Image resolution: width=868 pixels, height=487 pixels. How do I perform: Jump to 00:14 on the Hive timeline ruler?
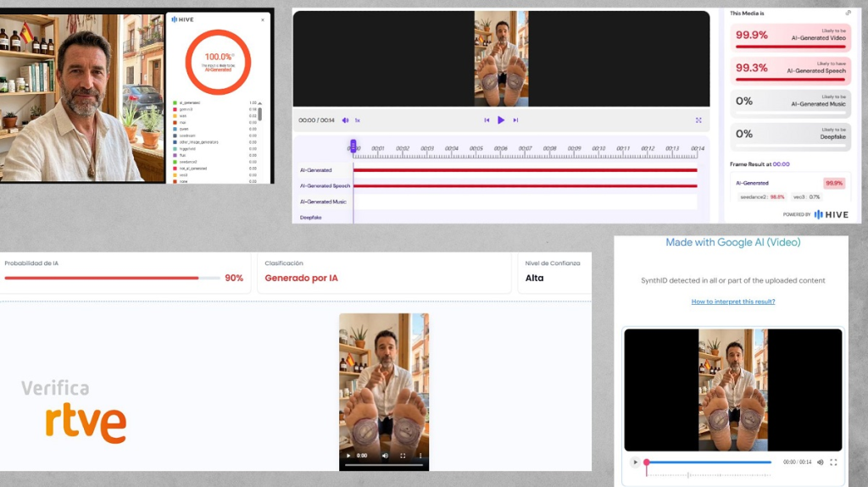click(698, 148)
